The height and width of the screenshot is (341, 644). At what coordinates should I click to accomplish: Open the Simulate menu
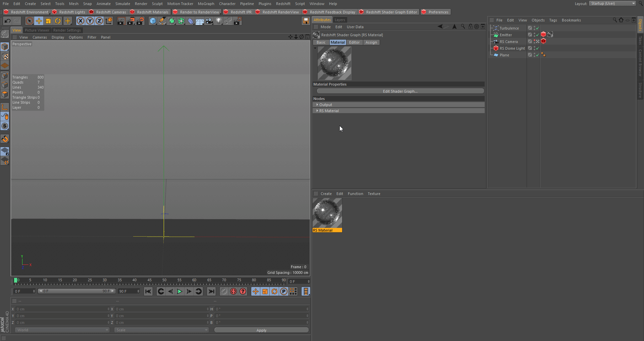122,4
